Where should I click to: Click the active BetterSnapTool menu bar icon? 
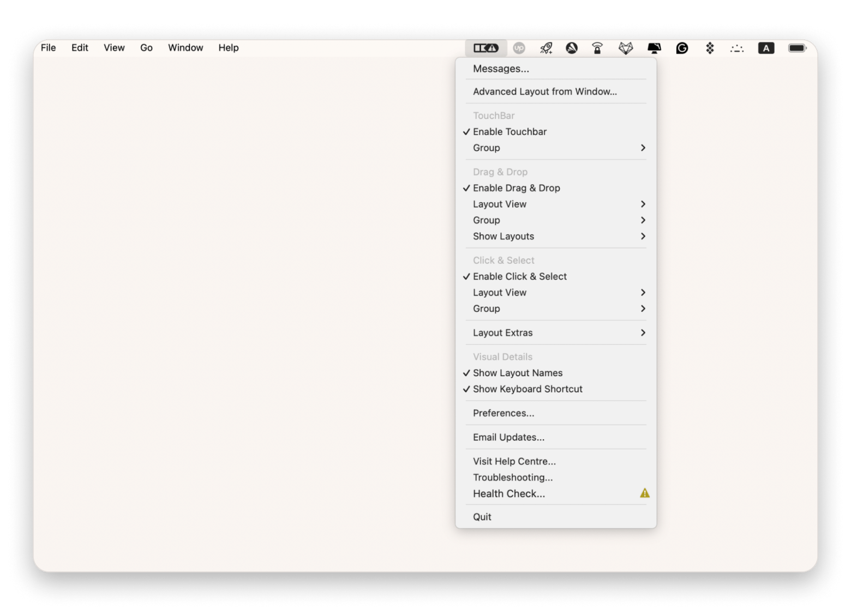tap(485, 48)
